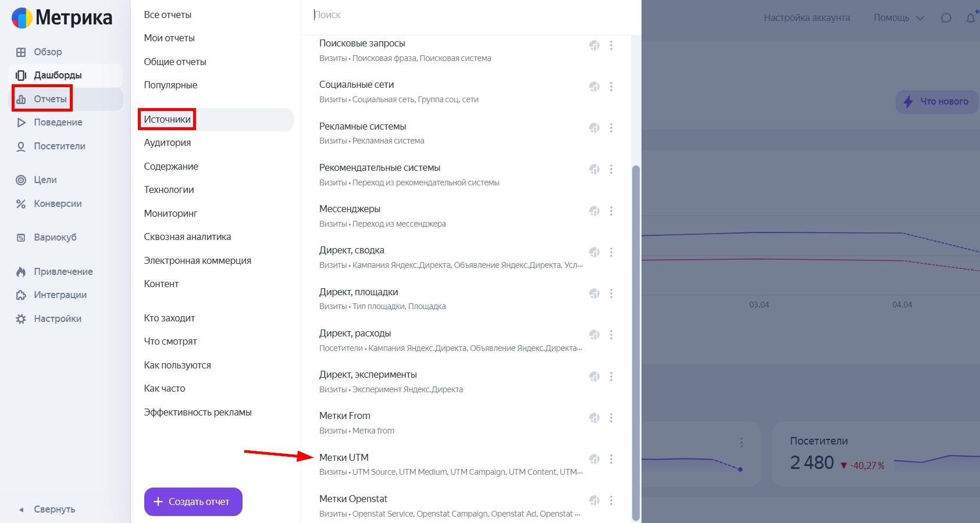Open the Мессенджеры report
980x523 pixels.
[350, 209]
